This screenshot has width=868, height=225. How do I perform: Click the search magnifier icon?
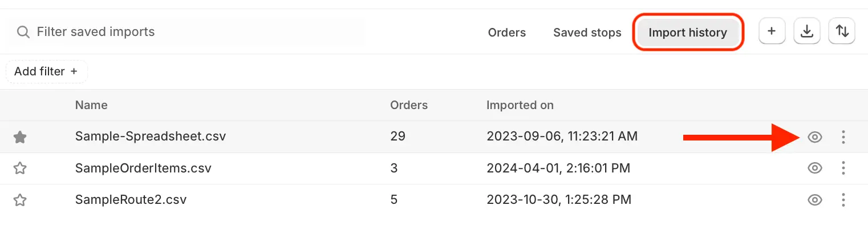23,32
